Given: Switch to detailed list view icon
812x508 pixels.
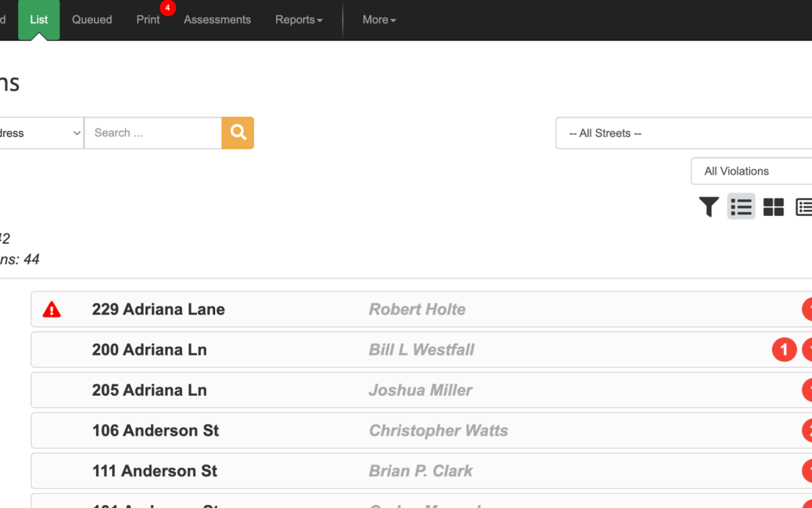Looking at the screenshot, I should pyautogui.click(x=803, y=207).
